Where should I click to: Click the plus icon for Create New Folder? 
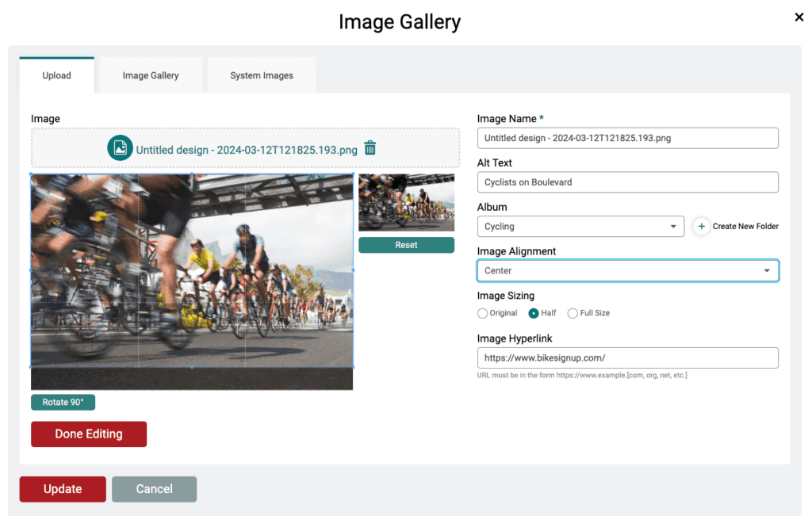point(701,226)
